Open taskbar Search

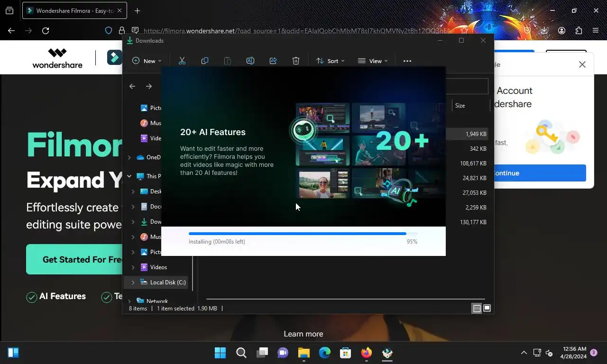point(241,353)
